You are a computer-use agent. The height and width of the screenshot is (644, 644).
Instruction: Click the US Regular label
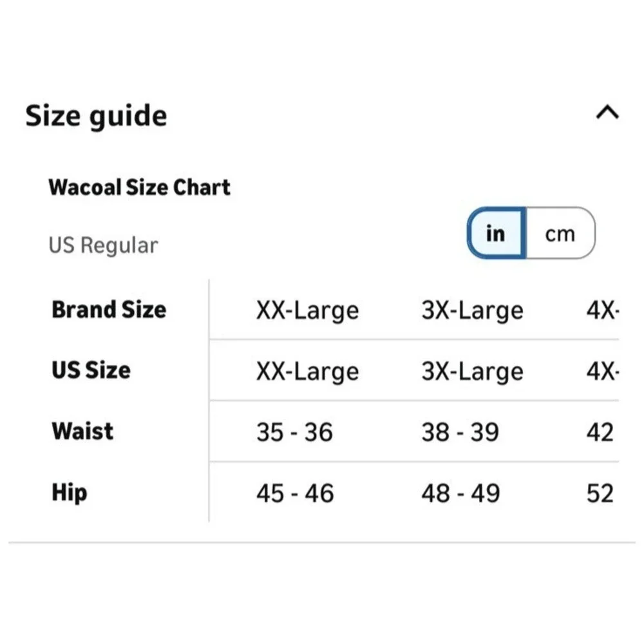coord(103,245)
